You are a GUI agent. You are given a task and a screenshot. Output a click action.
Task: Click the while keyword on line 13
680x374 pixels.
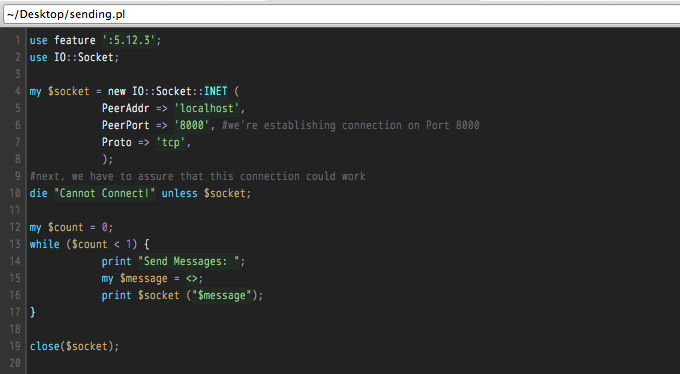coord(45,244)
